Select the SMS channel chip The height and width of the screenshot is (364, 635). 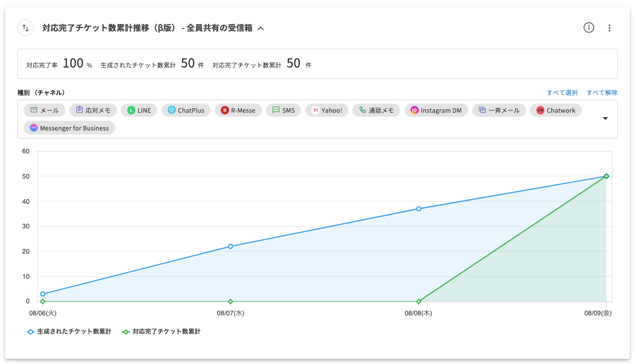pos(283,110)
